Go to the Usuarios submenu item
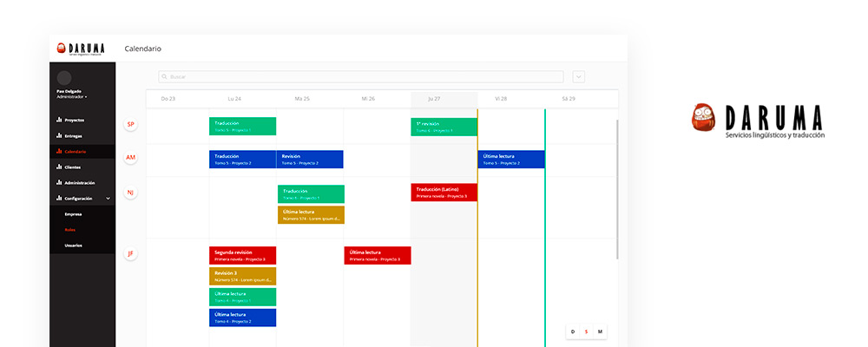 [x=73, y=246]
